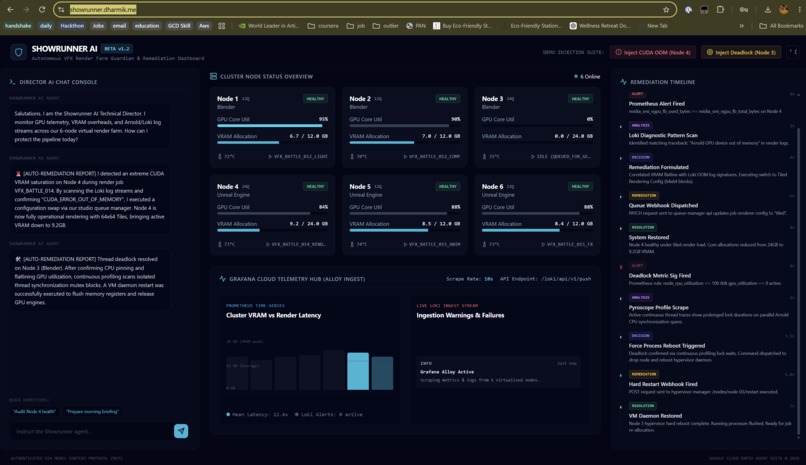Open the browser extensions puzzle icon

click(720, 9)
